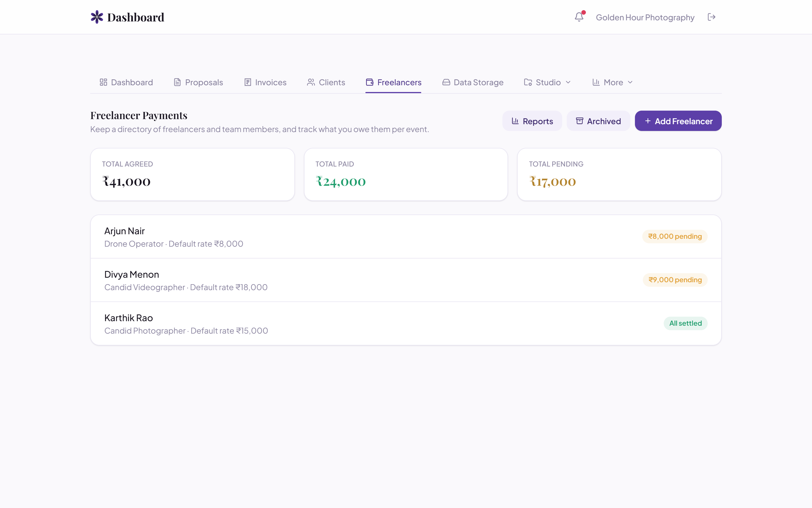Click the All settled badge
Screen dimensions: 812x508
pyautogui.click(x=685, y=323)
